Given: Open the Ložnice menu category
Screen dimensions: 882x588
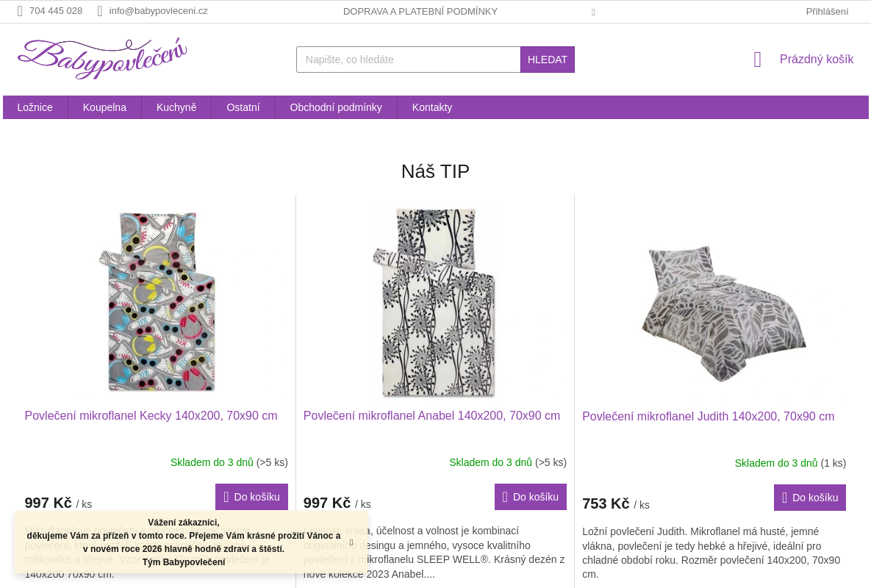Looking at the screenshot, I should coord(35,107).
